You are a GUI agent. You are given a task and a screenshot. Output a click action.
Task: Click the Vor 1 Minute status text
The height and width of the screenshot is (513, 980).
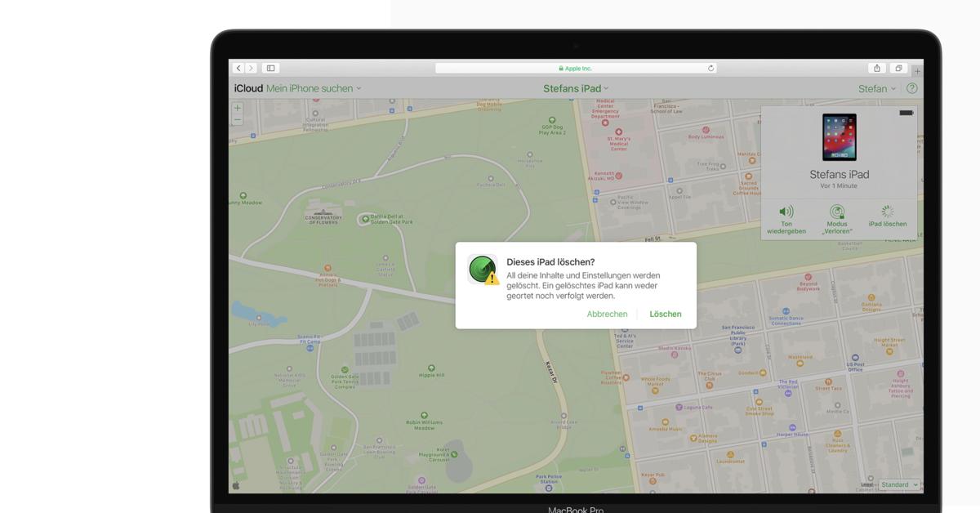[x=840, y=186]
